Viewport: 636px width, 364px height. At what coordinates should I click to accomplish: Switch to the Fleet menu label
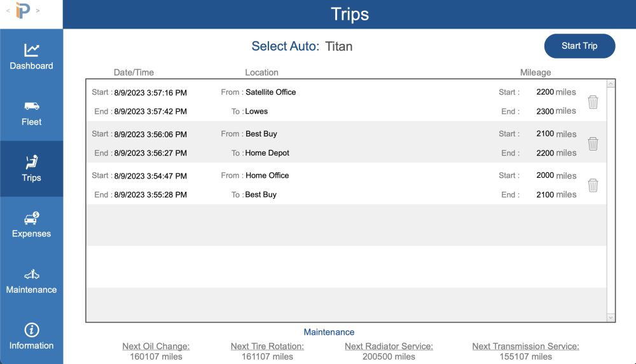coord(31,122)
